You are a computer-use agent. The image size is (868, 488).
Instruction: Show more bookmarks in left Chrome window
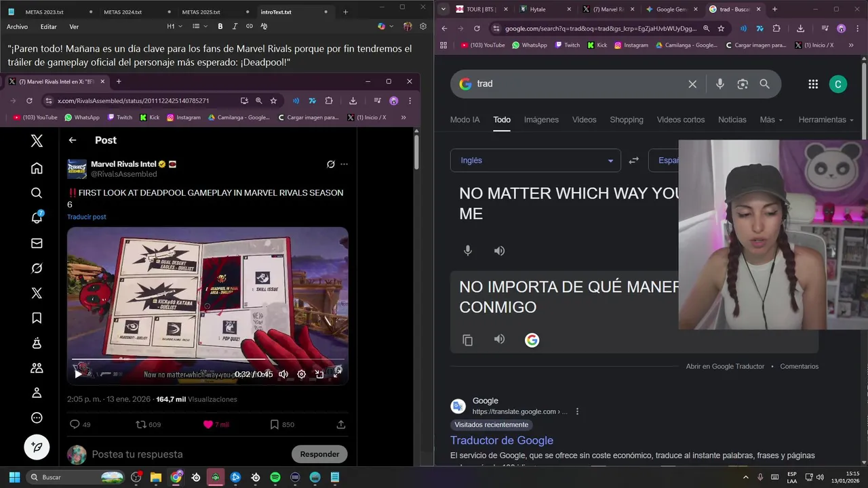coord(403,117)
